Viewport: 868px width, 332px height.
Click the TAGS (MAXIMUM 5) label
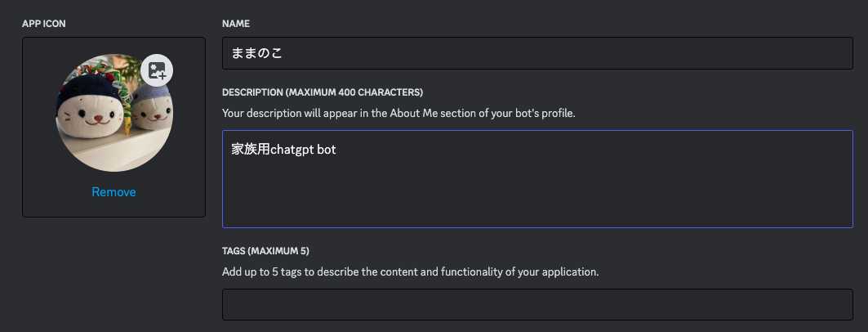265,250
